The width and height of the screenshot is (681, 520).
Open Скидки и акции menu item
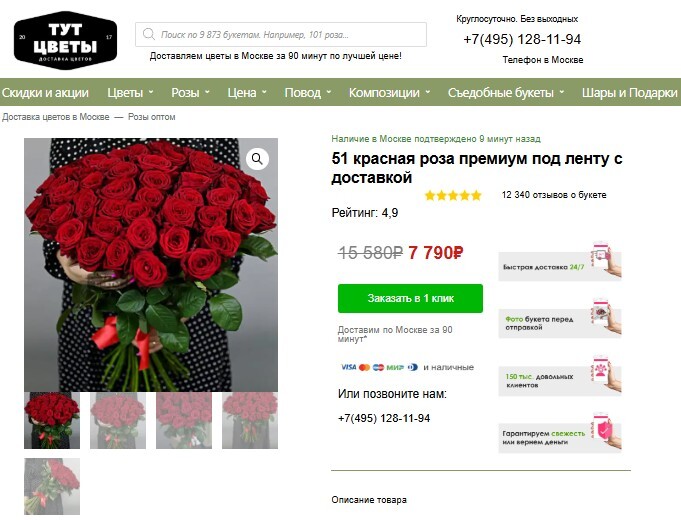pos(45,93)
